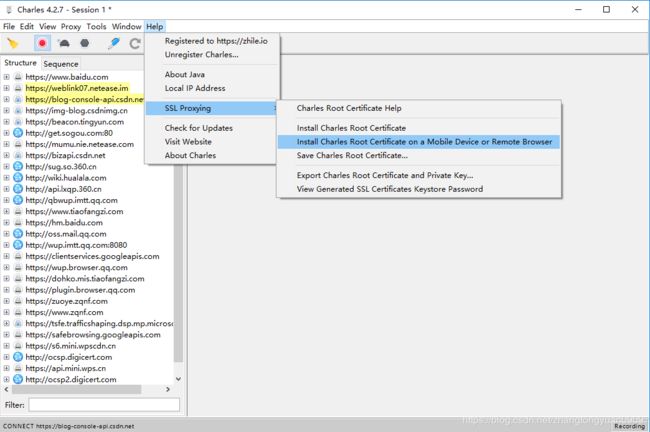Choose Install Certificate on Mobile Device or Remote Browser

click(x=419, y=142)
